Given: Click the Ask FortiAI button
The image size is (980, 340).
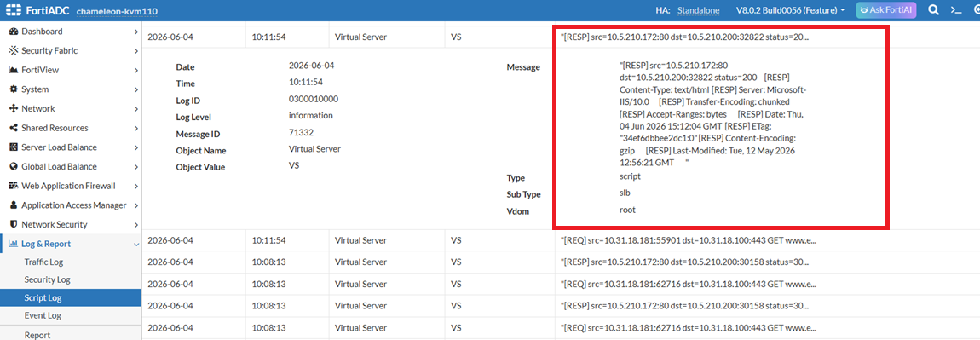Looking at the screenshot, I should pos(885,10).
